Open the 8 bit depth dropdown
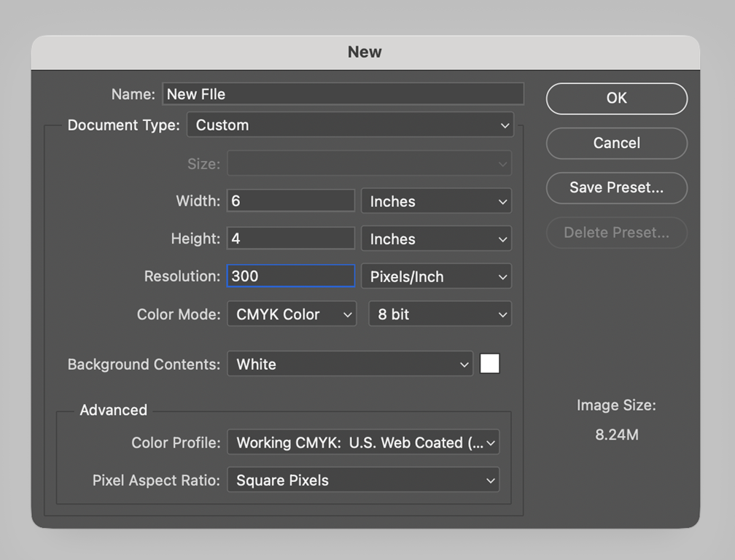 (x=440, y=314)
